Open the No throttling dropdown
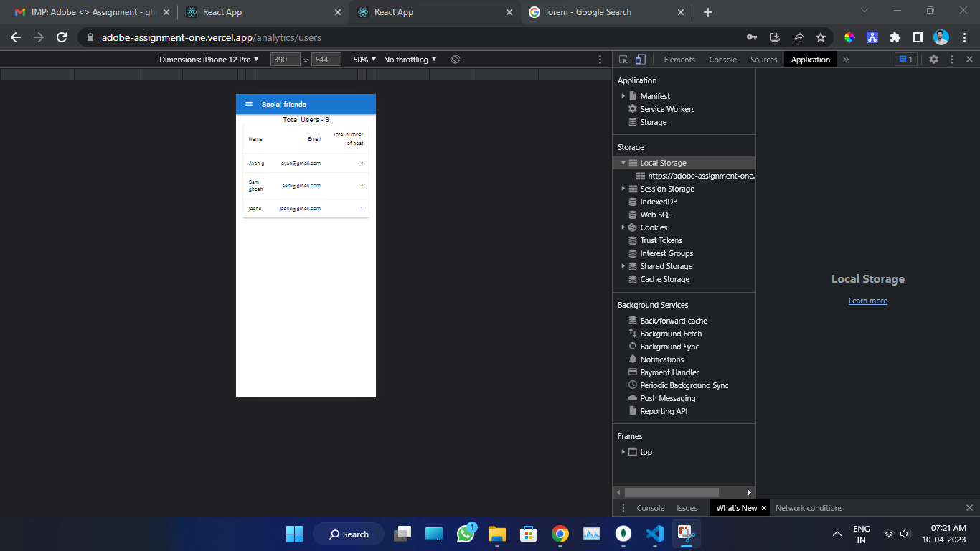The image size is (980, 551). [x=410, y=60]
